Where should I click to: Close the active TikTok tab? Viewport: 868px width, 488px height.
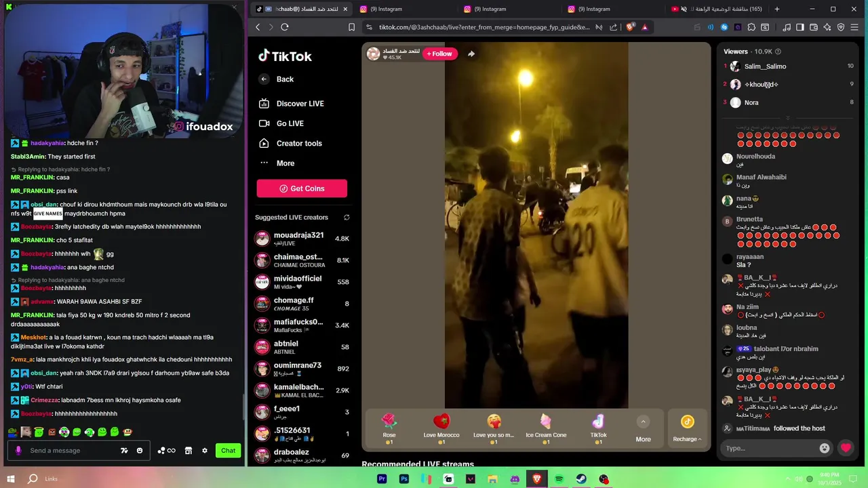[345, 9]
